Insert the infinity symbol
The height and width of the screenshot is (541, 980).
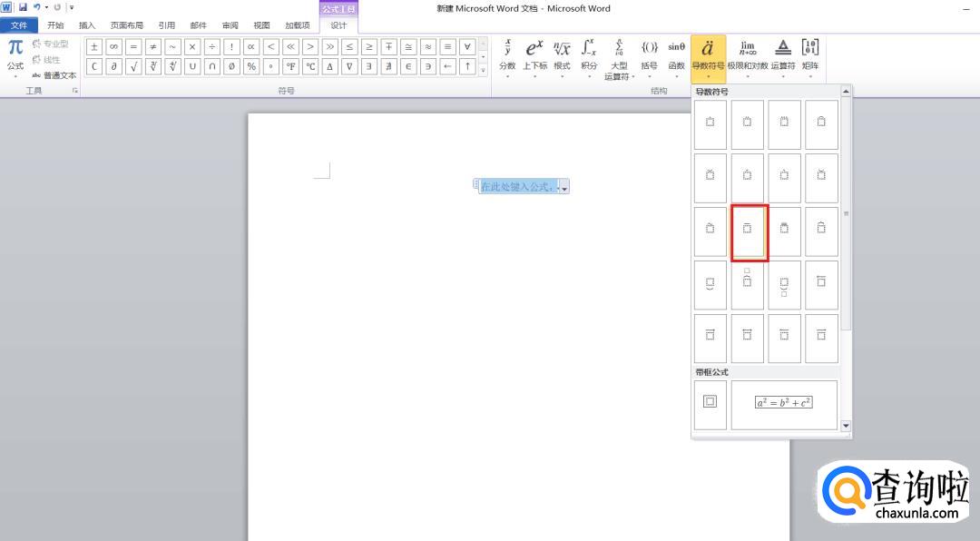point(113,47)
